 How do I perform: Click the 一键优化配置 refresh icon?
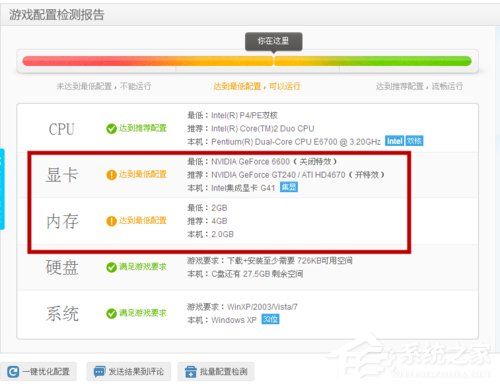[x=13, y=372]
